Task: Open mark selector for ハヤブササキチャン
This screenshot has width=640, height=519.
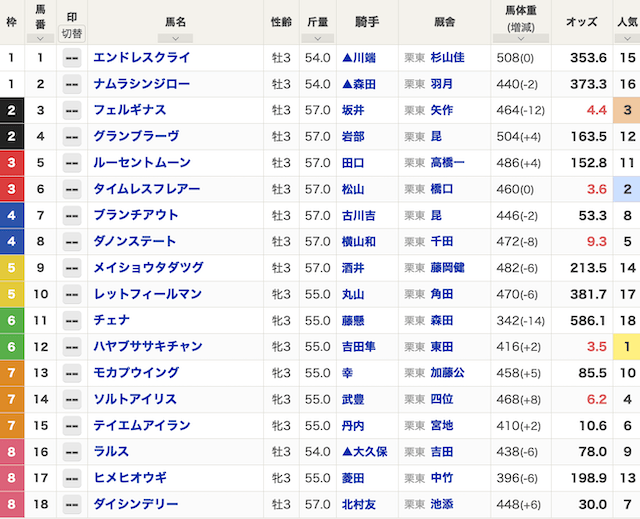Action: tap(72, 347)
